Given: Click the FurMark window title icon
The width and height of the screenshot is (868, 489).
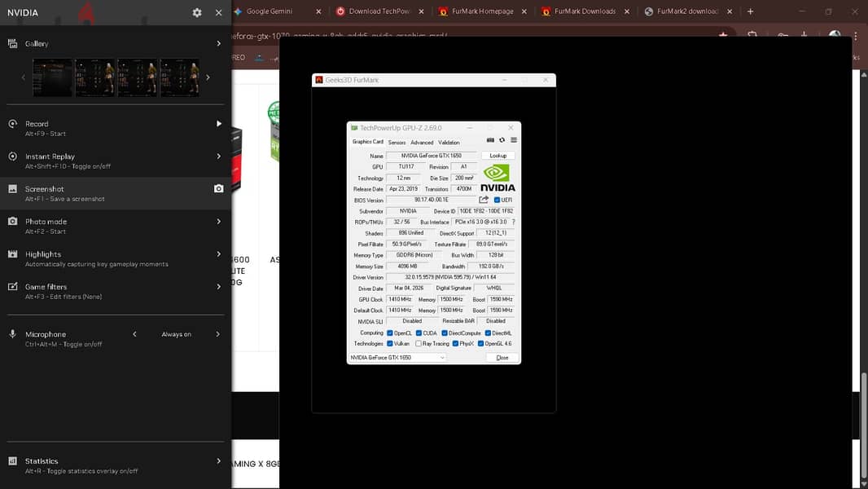Looking at the screenshot, I should coord(319,80).
